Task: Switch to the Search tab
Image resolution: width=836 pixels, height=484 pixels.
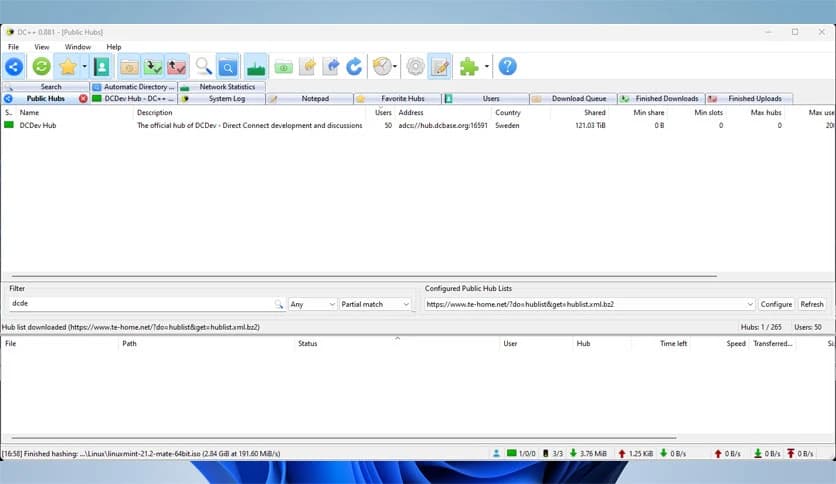Action: (x=45, y=87)
